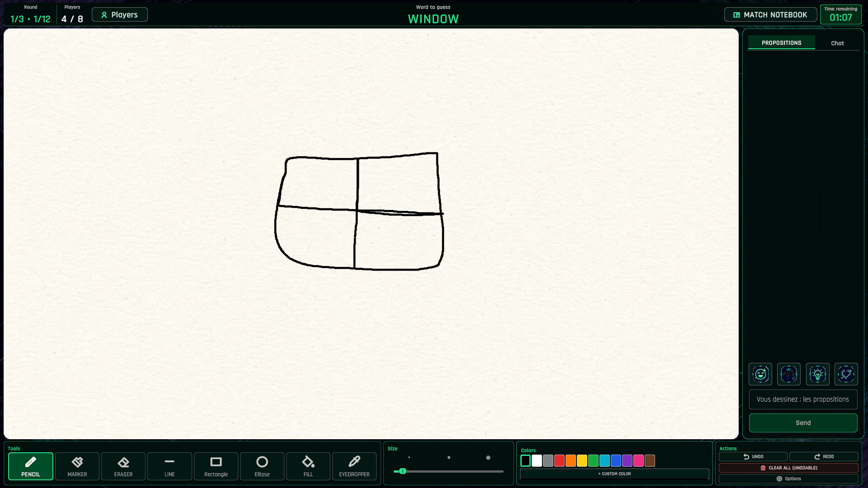Viewport: 868px width, 488px height.
Task: Select the orange color swatch
Action: (571, 461)
